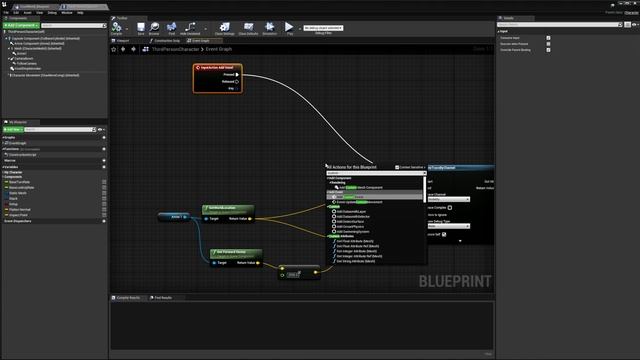Open the eye view options in My Blueprint

(100, 130)
